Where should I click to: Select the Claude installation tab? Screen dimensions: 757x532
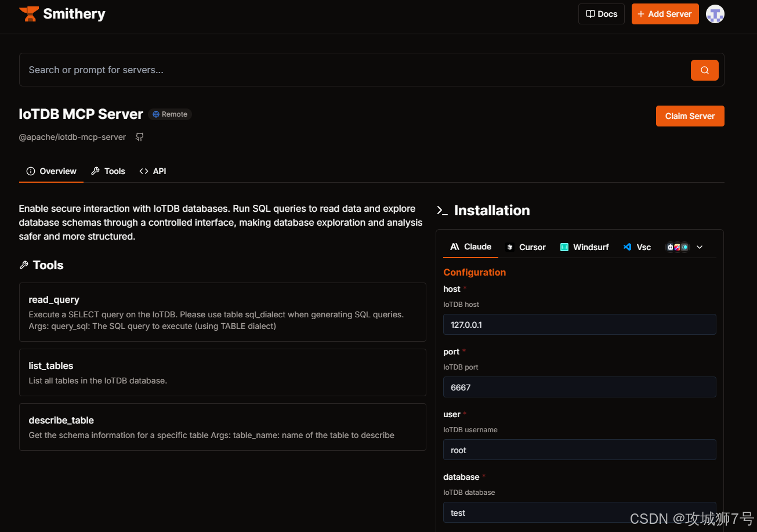471,247
